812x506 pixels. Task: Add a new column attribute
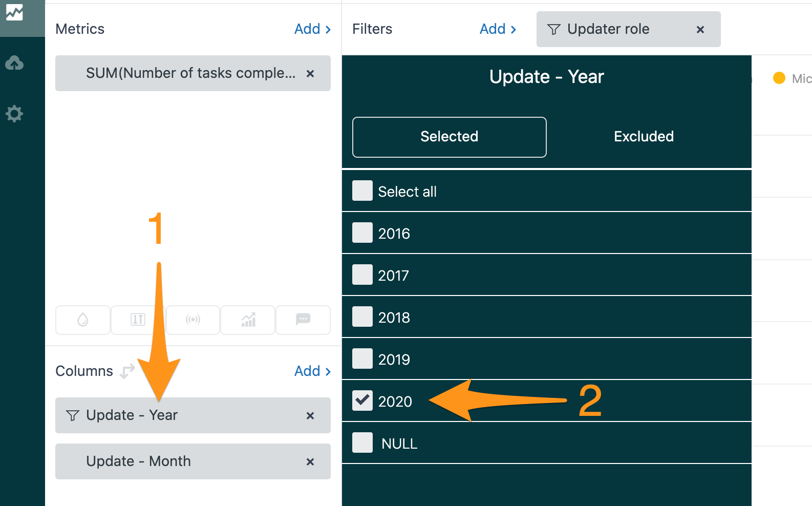(x=312, y=371)
